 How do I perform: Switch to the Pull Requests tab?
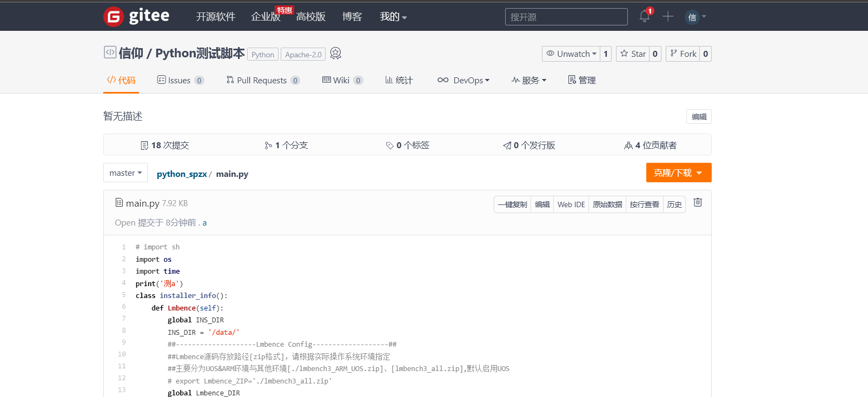[263, 80]
